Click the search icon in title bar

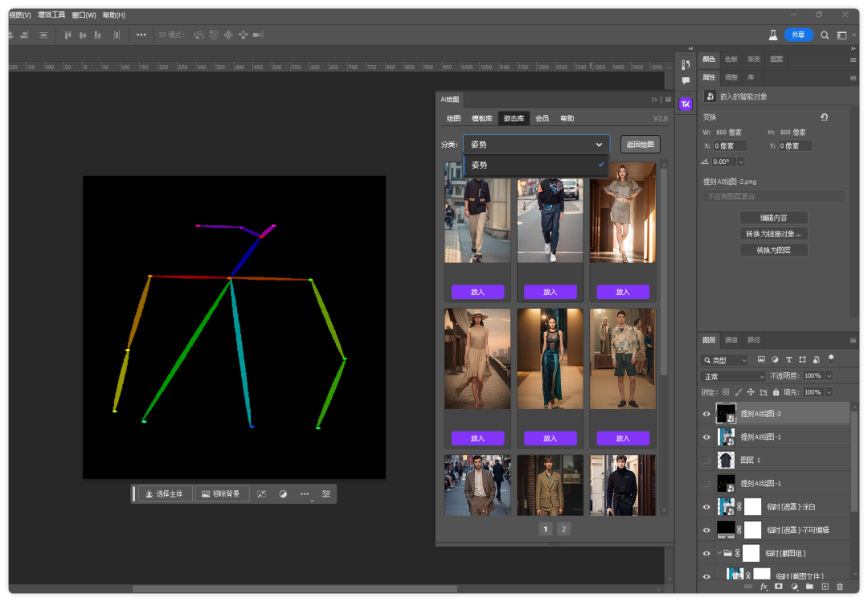(825, 35)
